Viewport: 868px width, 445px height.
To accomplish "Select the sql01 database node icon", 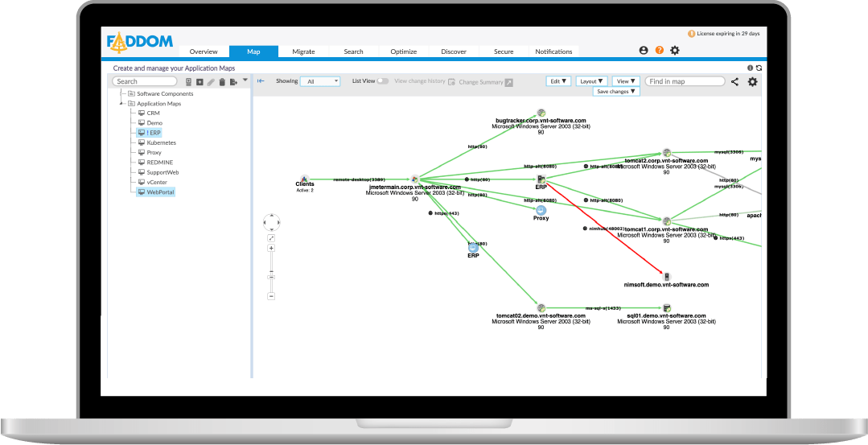I will [667, 308].
